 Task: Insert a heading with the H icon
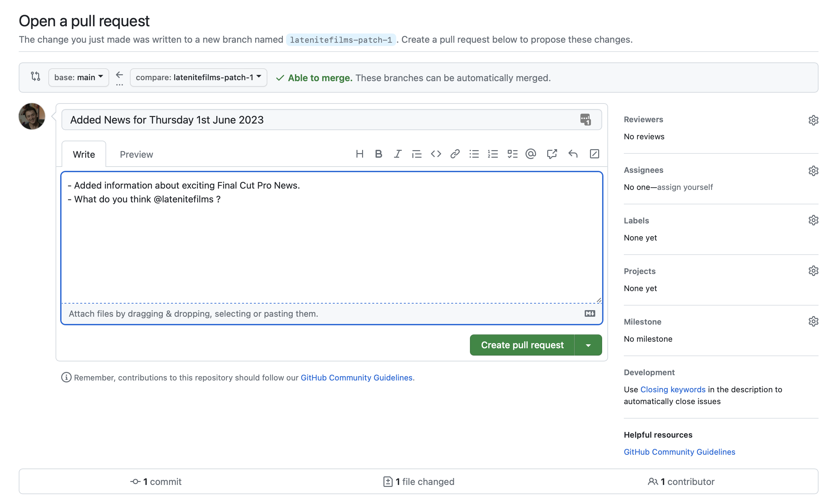pos(360,154)
